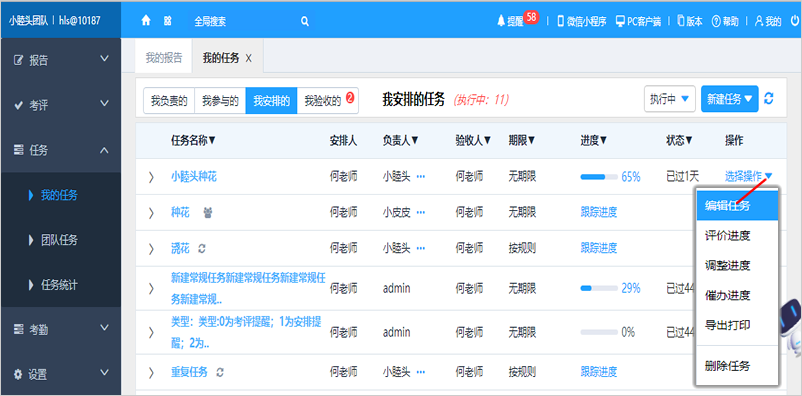
Task: Select 我验收的 filter tab
Action: [x=328, y=100]
